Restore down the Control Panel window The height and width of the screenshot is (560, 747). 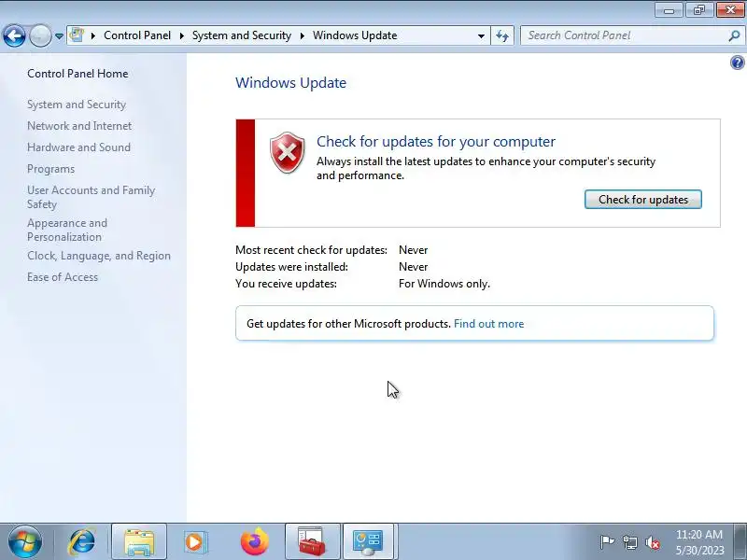coord(699,10)
